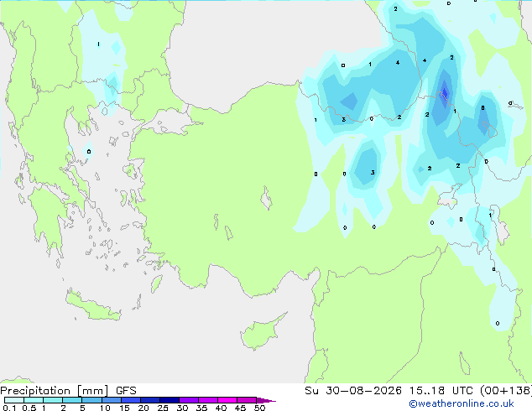Select the 'Precipitation [mm]' title text

(55, 391)
